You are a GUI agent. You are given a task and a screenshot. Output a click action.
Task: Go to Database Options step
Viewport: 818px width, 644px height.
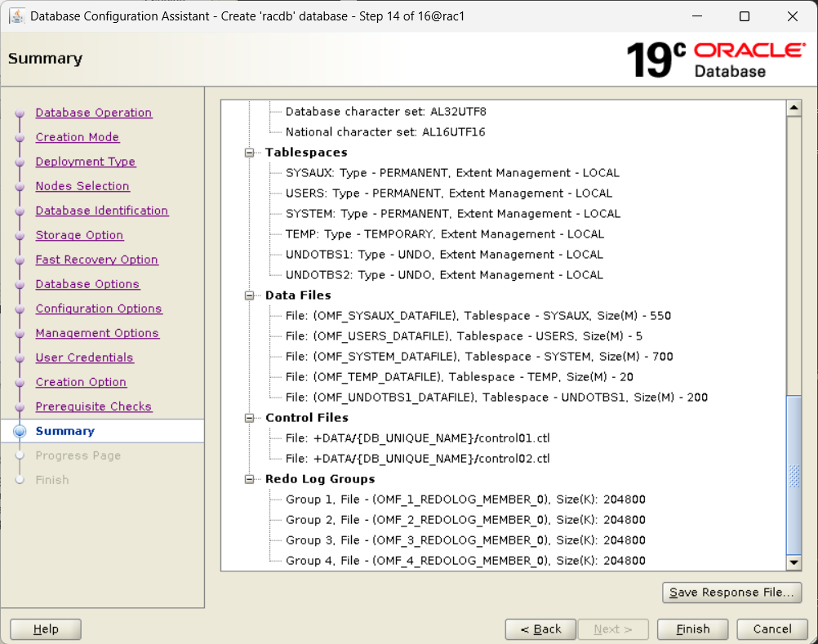click(87, 284)
